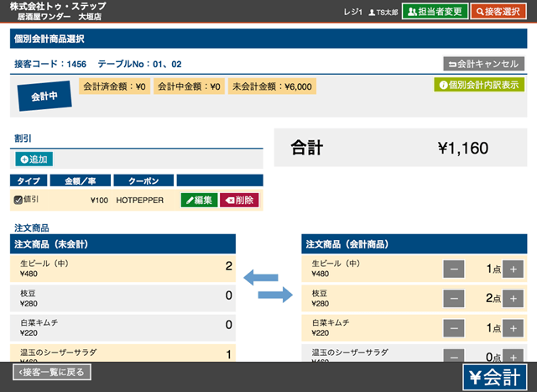Return to customer list via 接客一覧に戻る
This screenshot has width=537, height=392.
pos(52,372)
